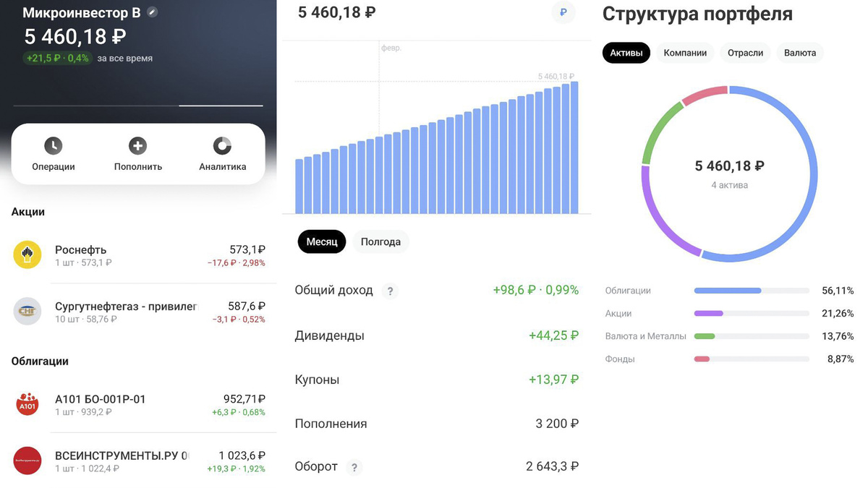Click the ruble currency icon above the chart
The width and height of the screenshot is (868, 488).
tap(563, 12)
